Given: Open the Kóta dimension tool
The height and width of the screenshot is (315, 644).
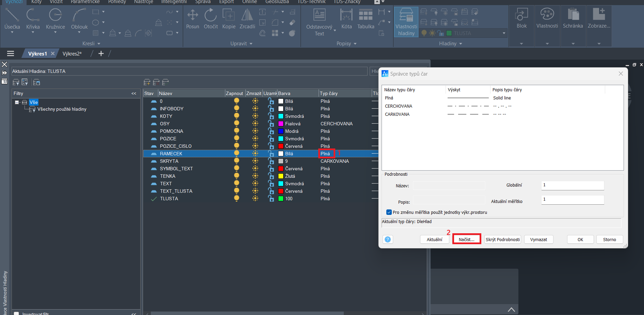Looking at the screenshot, I should (346, 19).
